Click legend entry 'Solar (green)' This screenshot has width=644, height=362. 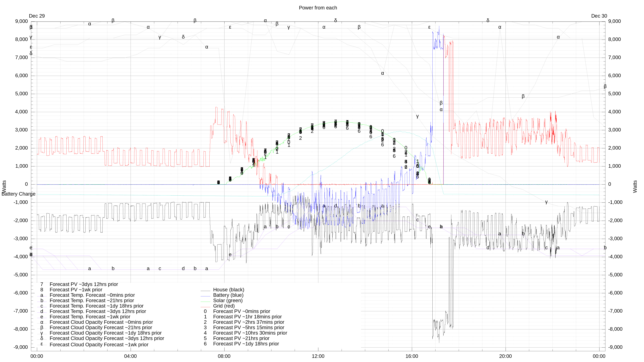[x=228, y=301]
